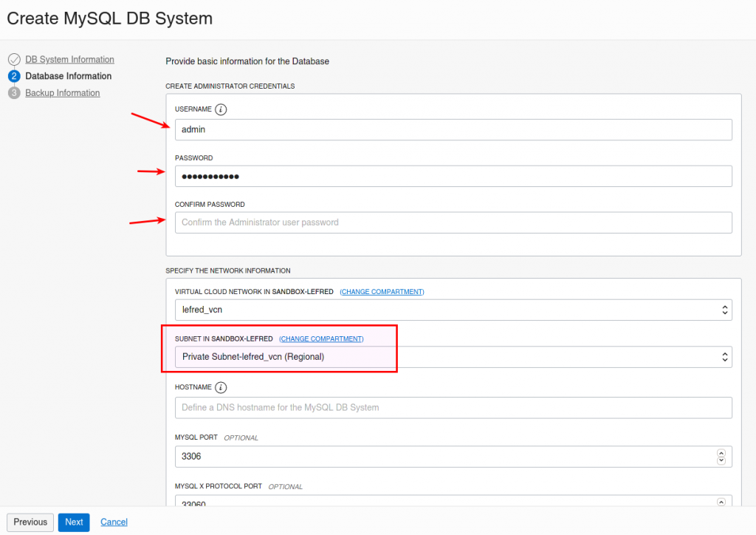Image resolution: width=756 pixels, height=535 pixels.
Task: Click the Hostname info icon
Action: click(221, 387)
